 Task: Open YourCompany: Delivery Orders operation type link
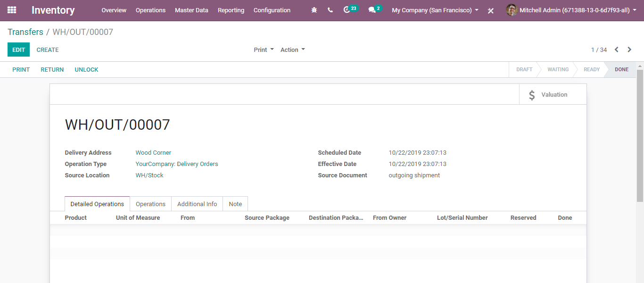point(177,164)
